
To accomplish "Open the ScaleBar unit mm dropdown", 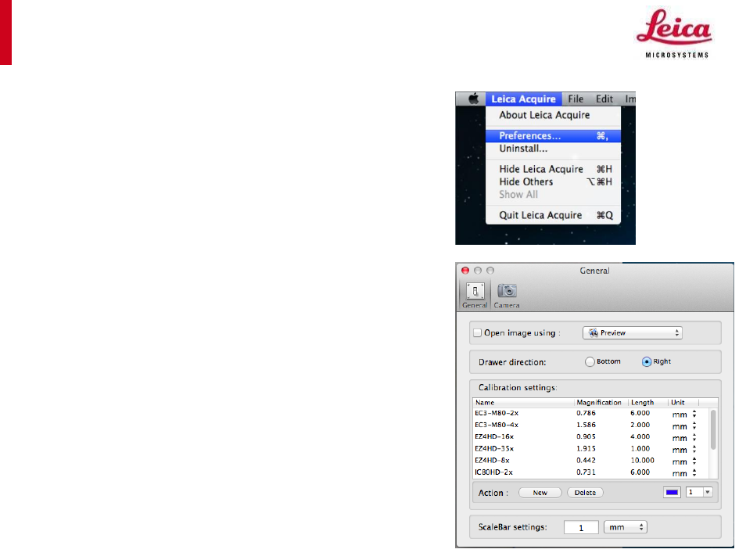I will click(x=625, y=527).
